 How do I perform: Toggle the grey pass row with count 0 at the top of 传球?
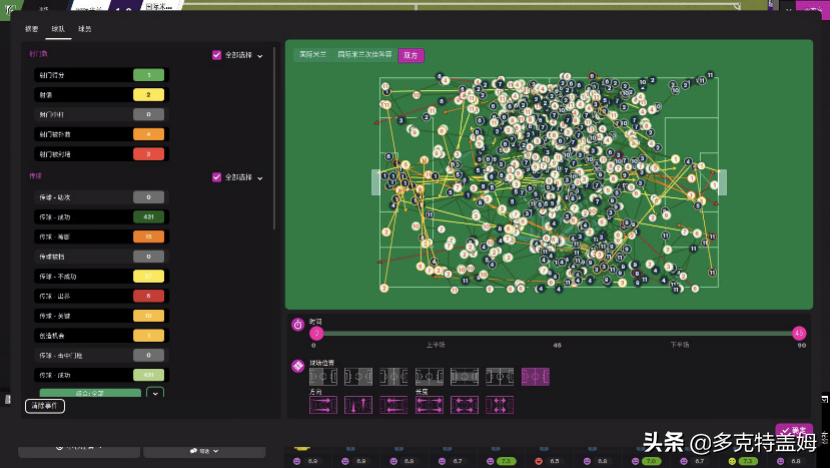click(x=101, y=197)
